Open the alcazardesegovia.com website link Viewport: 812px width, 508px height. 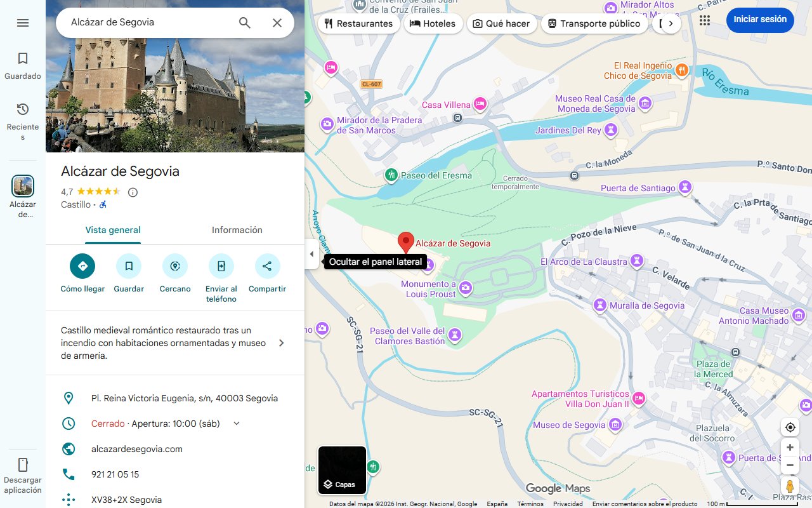136,449
